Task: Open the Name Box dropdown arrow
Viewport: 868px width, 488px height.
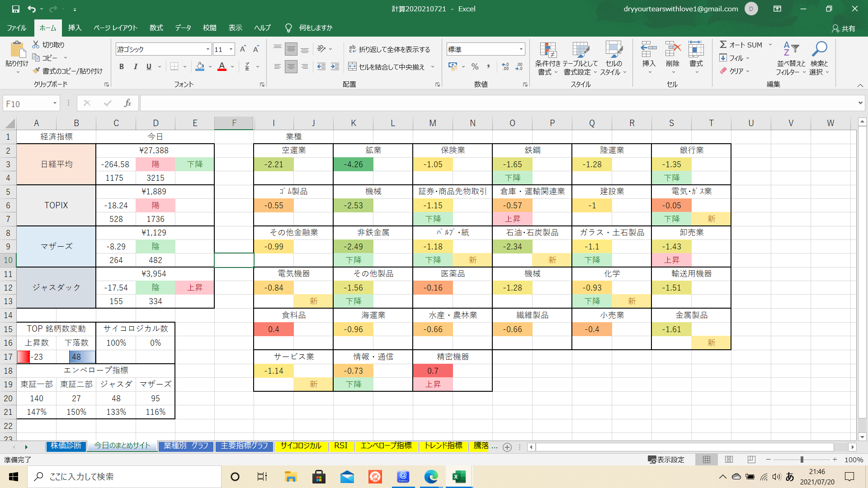Action: [55, 103]
